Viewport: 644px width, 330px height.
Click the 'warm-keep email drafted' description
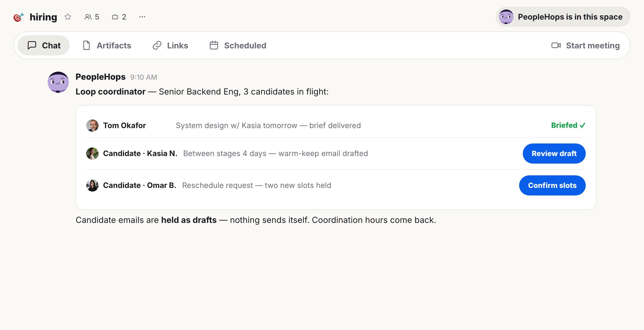[x=323, y=154]
